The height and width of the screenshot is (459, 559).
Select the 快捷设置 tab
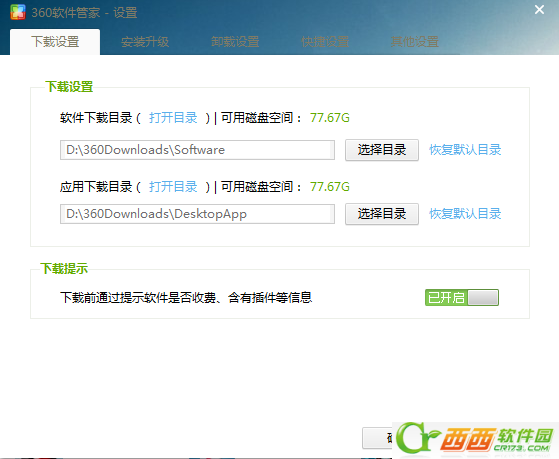[x=325, y=42]
